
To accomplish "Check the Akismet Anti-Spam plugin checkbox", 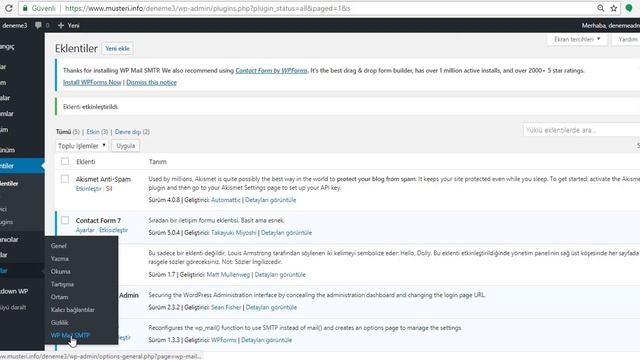I will (65, 179).
